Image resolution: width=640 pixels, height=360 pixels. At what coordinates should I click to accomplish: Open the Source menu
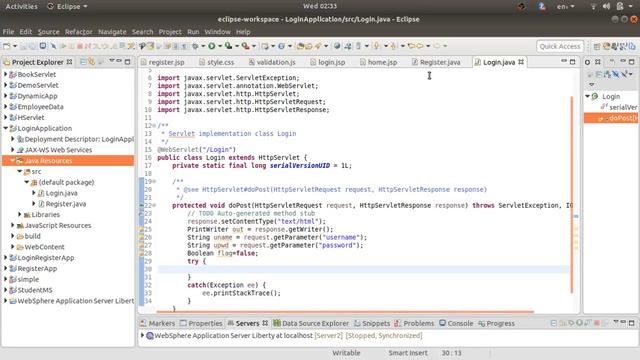click(x=49, y=32)
